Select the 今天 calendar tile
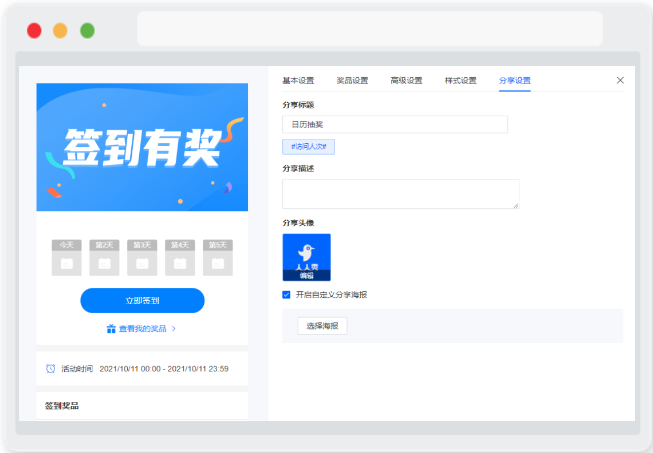This screenshot has height=453, width=653. [67, 257]
